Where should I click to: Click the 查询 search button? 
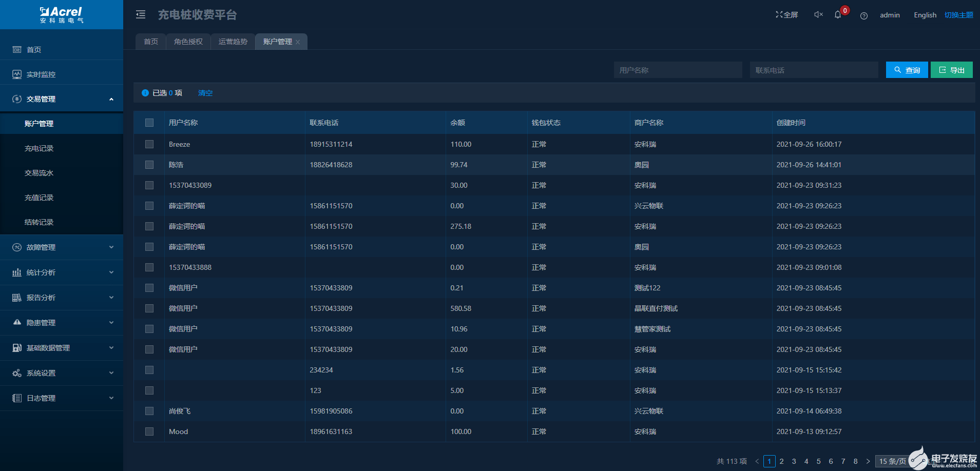coord(907,70)
